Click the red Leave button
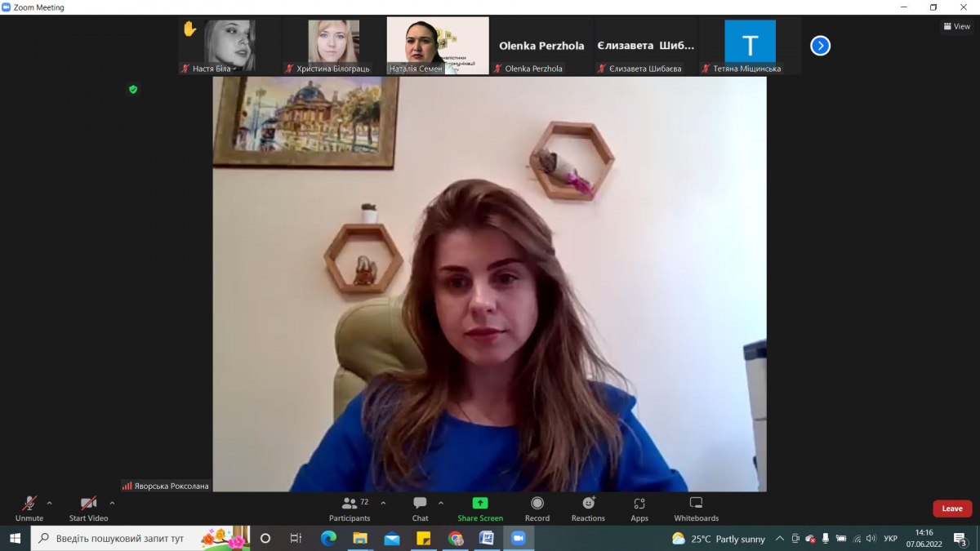The height and width of the screenshot is (551, 980). pos(952,509)
